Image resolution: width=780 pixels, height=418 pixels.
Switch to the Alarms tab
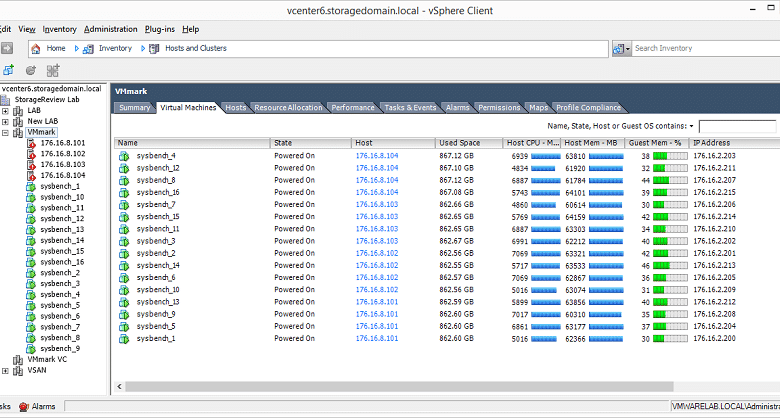pos(457,107)
